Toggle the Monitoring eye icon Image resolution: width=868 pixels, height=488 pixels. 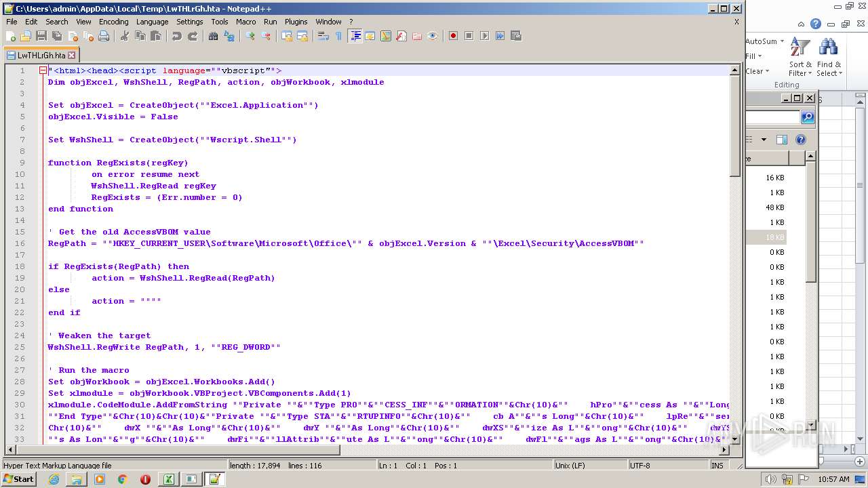click(x=433, y=36)
